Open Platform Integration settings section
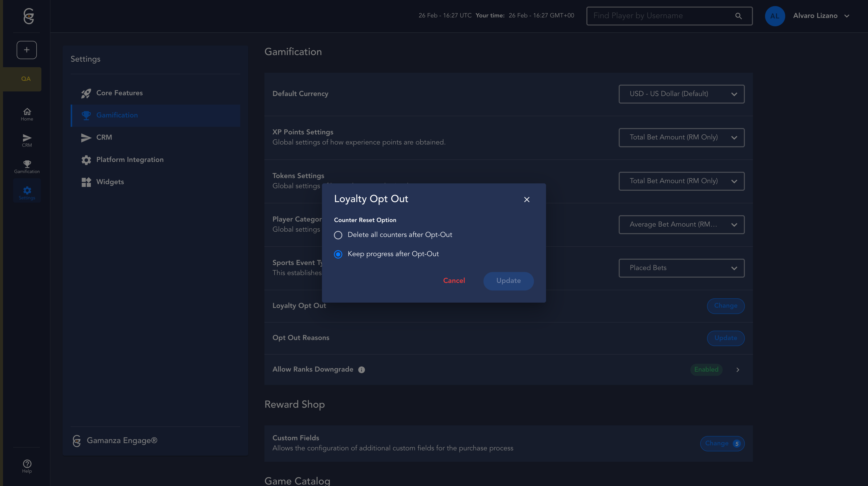868x486 pixels. tap(130, 160)
